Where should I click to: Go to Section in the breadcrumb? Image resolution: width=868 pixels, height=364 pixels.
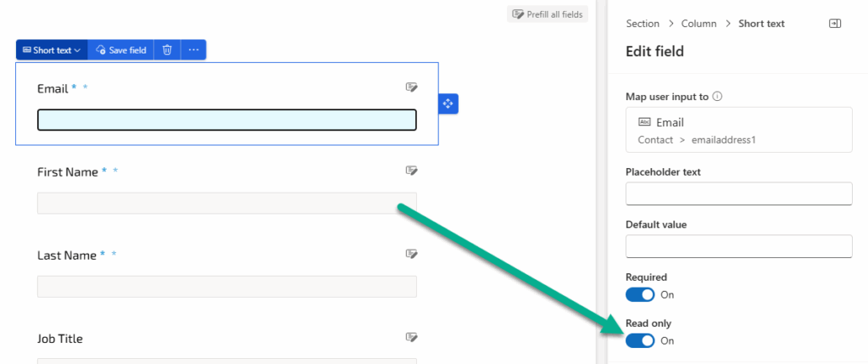point(643,24)
